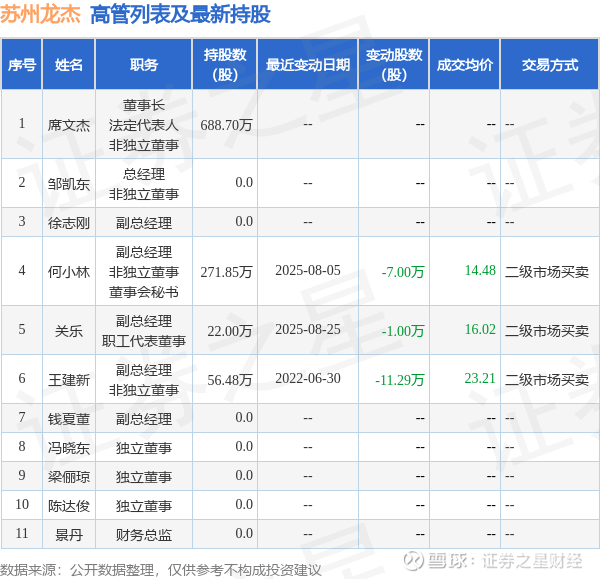Click the 数据来源 disclaimer text

161,570
